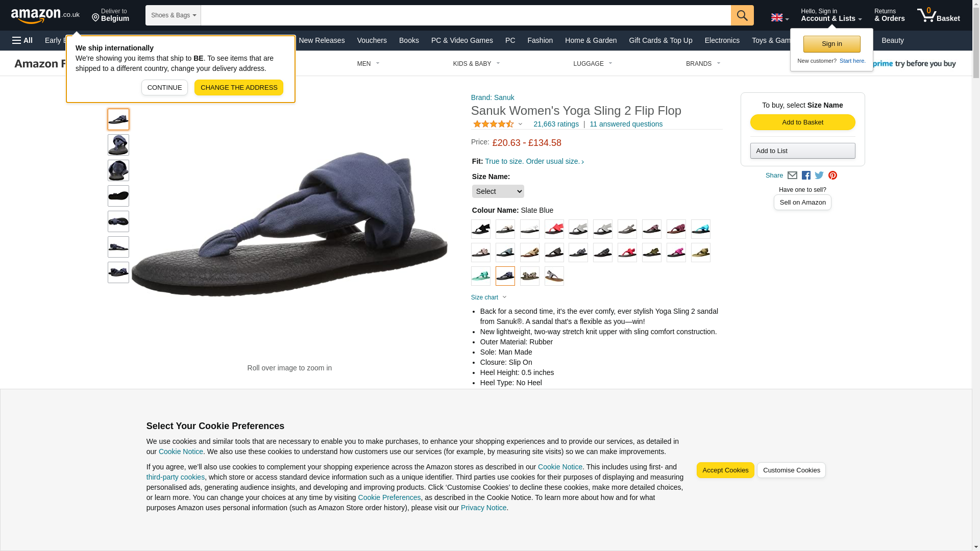Viewport: 980px width, 551px height.
Task: Open the Vouchers nav item
Action: (x=372, y=40)
